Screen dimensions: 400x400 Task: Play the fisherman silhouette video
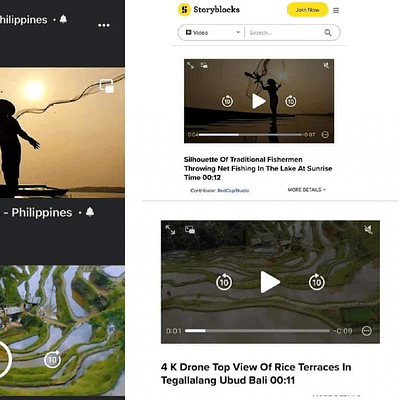(x=259, y=101)
